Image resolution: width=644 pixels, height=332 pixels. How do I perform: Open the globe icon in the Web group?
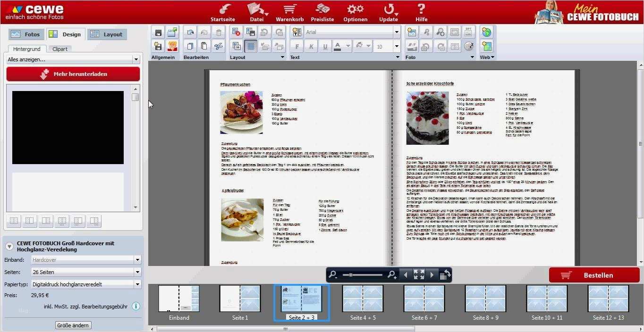coord(487,32)
